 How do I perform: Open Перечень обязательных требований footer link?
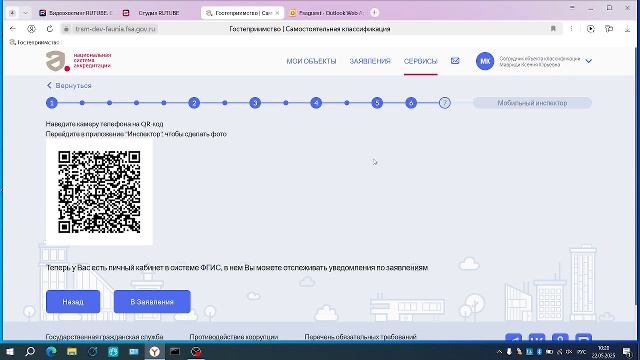(x=360, y=337)
